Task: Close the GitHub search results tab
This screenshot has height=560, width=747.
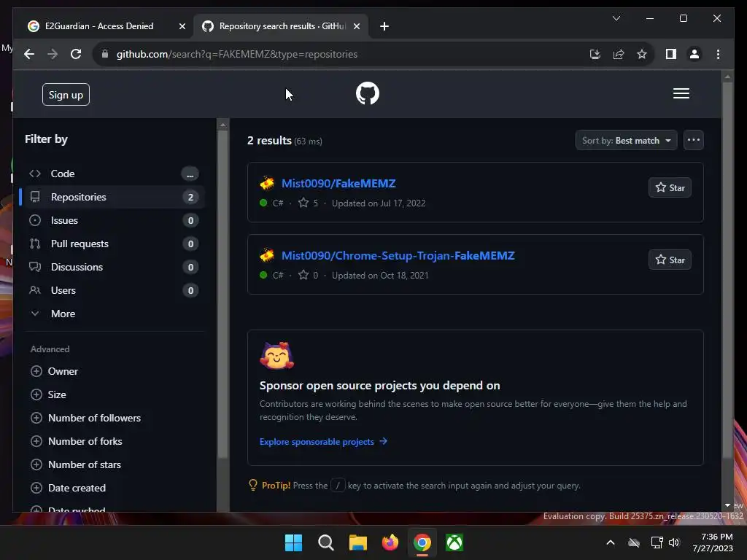Action: pos(356,26)
